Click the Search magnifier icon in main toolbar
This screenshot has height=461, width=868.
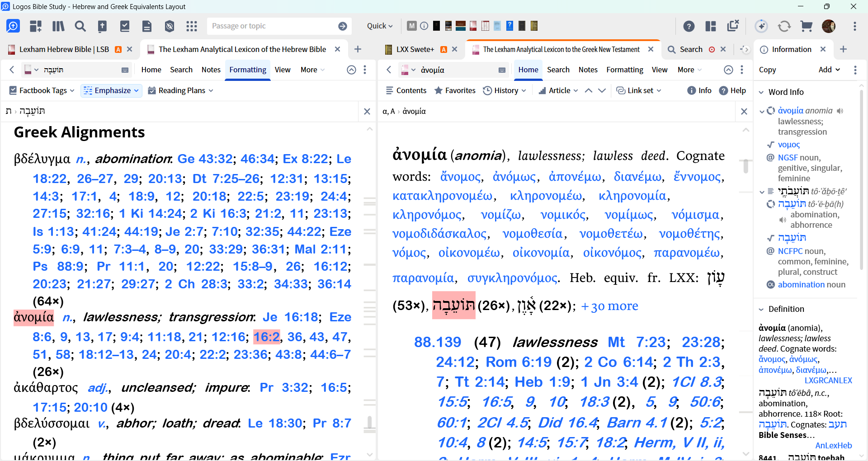tap(80, 26)
